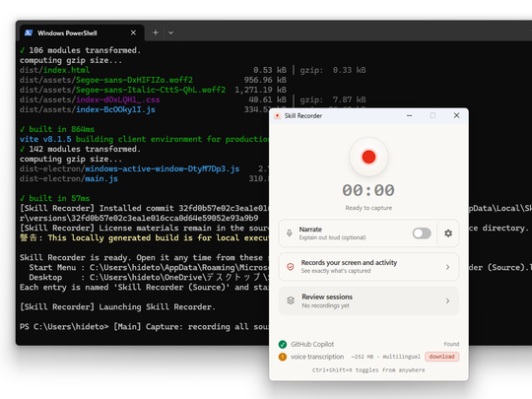Click the shield icon for screen recording info
The width and height of the screenshot is (532, 399).
291,267
